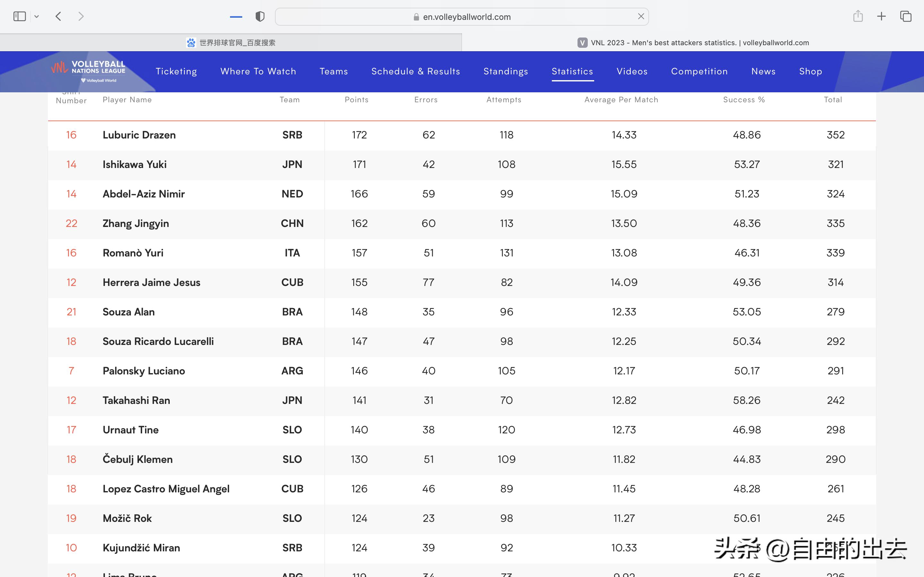The height and width of the screenshot is (577, 924).
Task: Click the en.volleyballworld.com address field
Action: (466, 17)
